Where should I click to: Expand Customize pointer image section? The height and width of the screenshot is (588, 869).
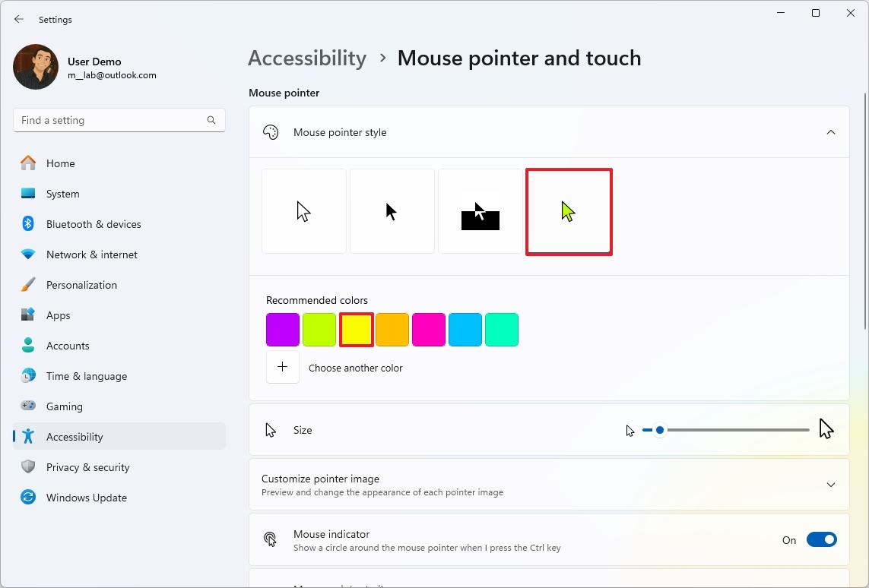coord(830,485)
